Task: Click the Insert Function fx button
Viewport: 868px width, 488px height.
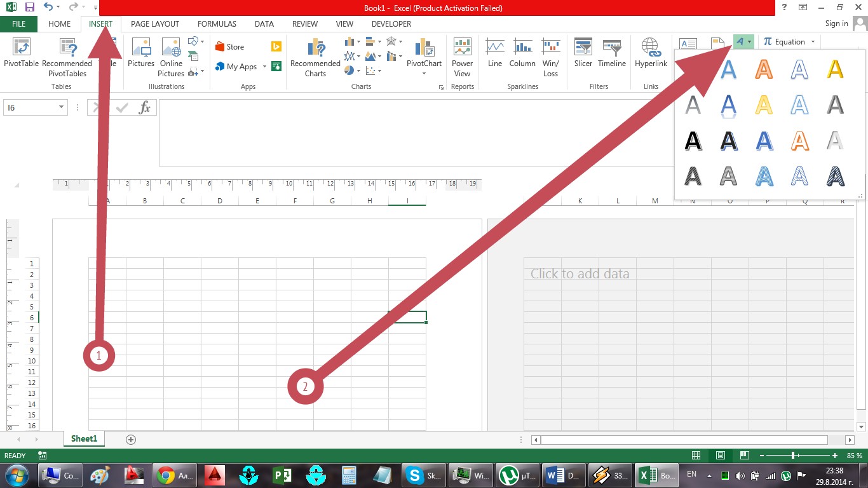Action: [x=145, y=107]
